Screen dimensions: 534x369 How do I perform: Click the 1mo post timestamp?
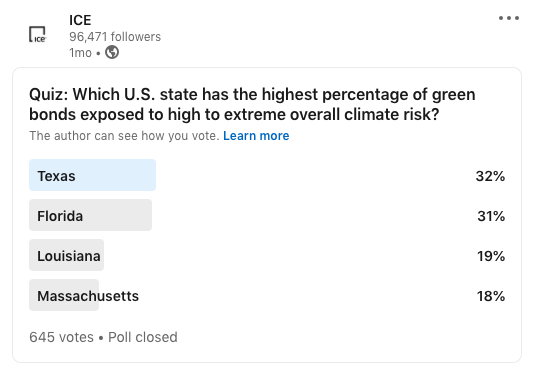[x=80, y=53]
